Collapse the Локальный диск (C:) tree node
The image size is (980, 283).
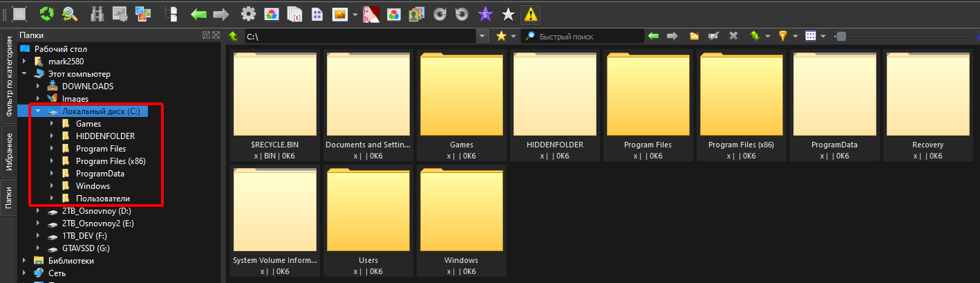(x=38, y=111)
